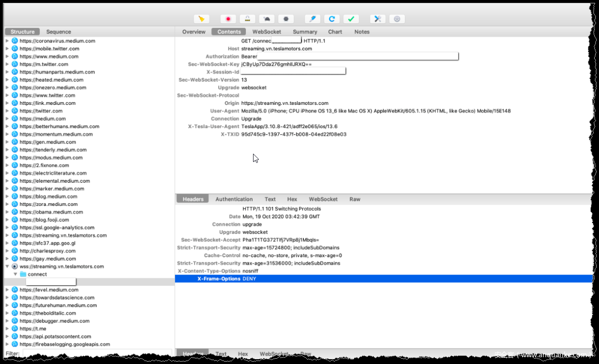599x364 pixels.
Task: Show the Raw response view
Action: point(355,199)
